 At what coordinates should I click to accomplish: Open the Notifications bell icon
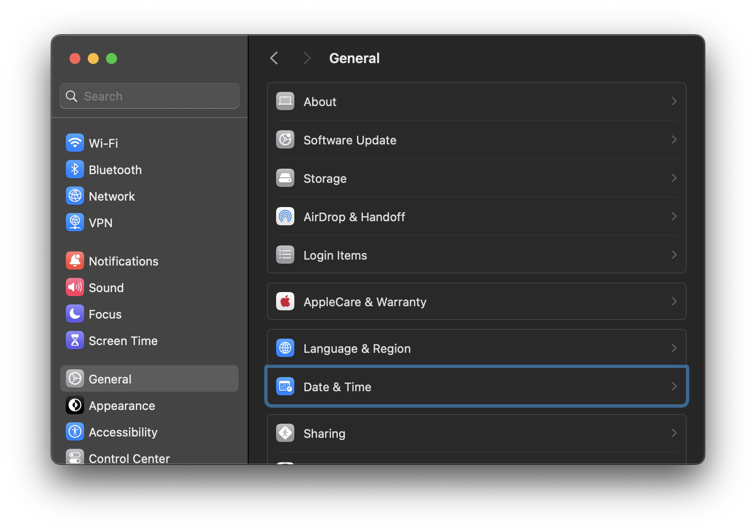75,261
